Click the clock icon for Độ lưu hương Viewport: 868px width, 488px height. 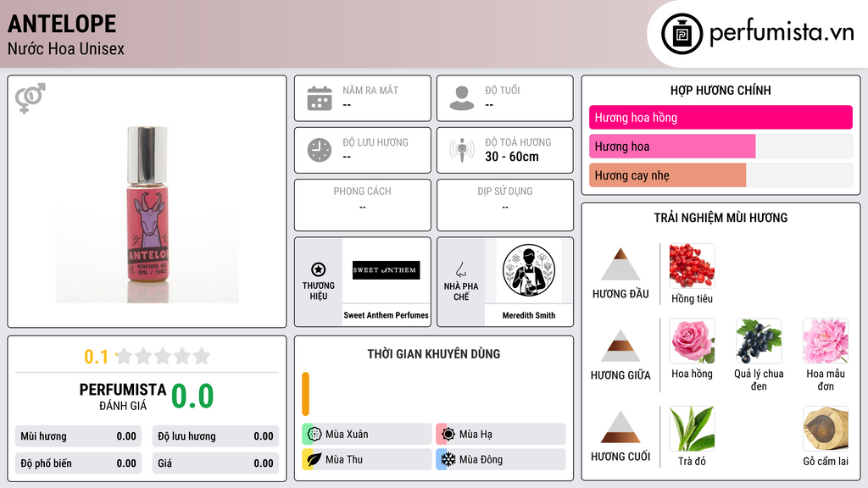point(320,150)
